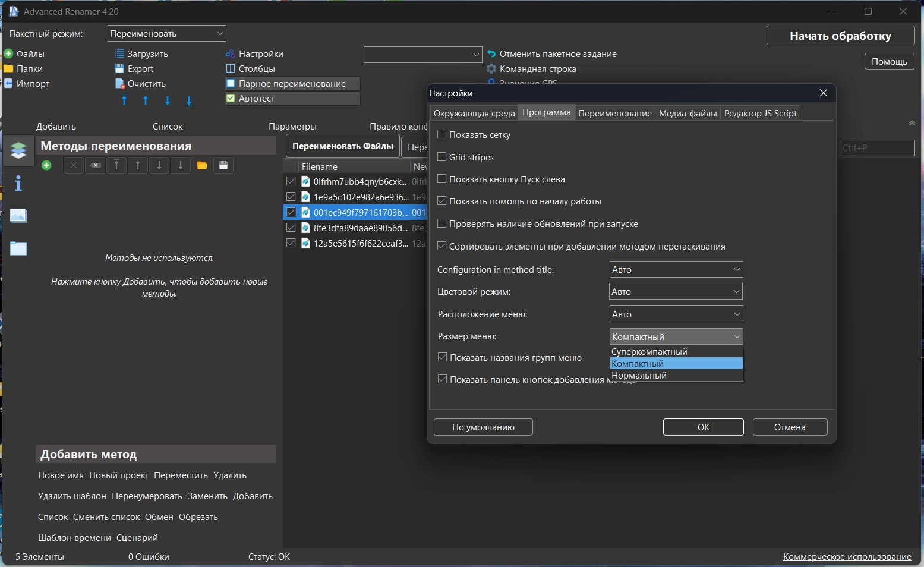Select file 8fe3dfa89daae89056d in the list
924x567 pixels.
pos(359,228)
